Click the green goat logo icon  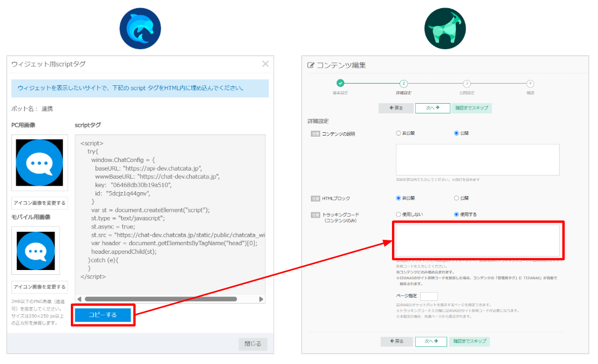(x=445, y=29)
